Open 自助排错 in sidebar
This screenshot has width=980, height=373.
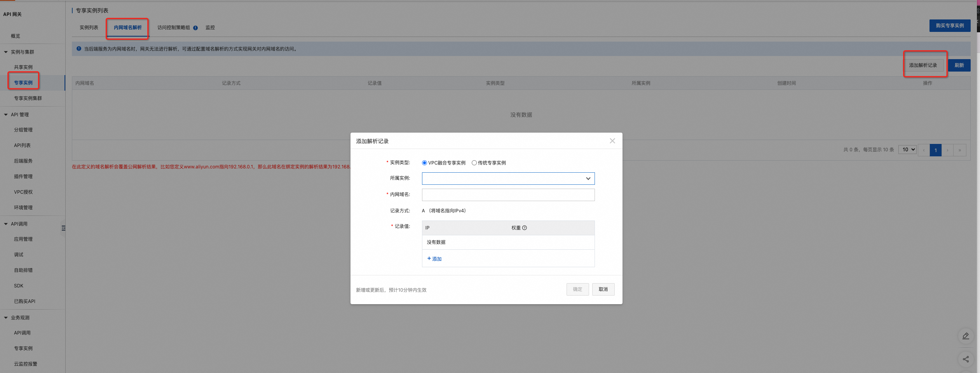23,270
